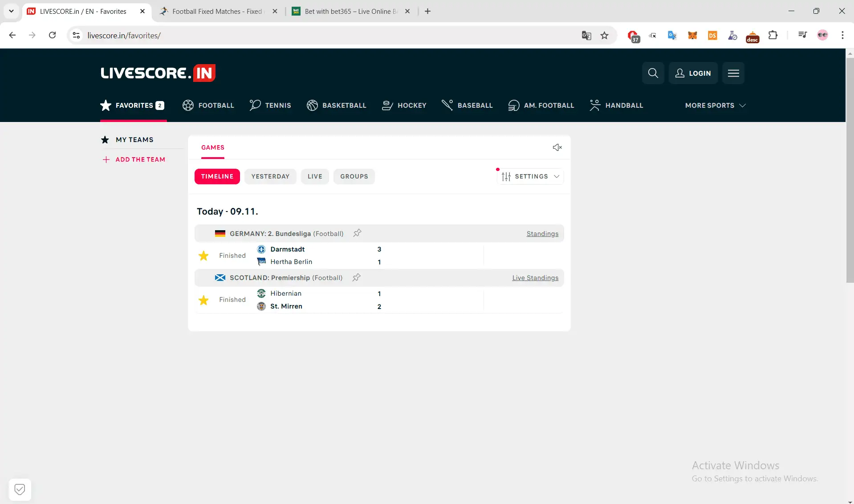Image resolution: width=854 pixels, height=504 pixels.
Task: Click the Hibernian team name
Action: point(286,293)
